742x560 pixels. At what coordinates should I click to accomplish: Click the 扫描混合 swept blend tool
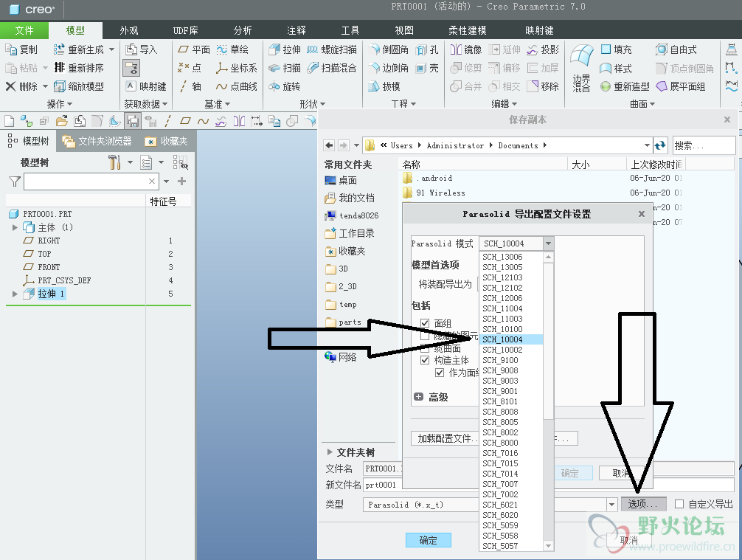[x=332, y=68]
